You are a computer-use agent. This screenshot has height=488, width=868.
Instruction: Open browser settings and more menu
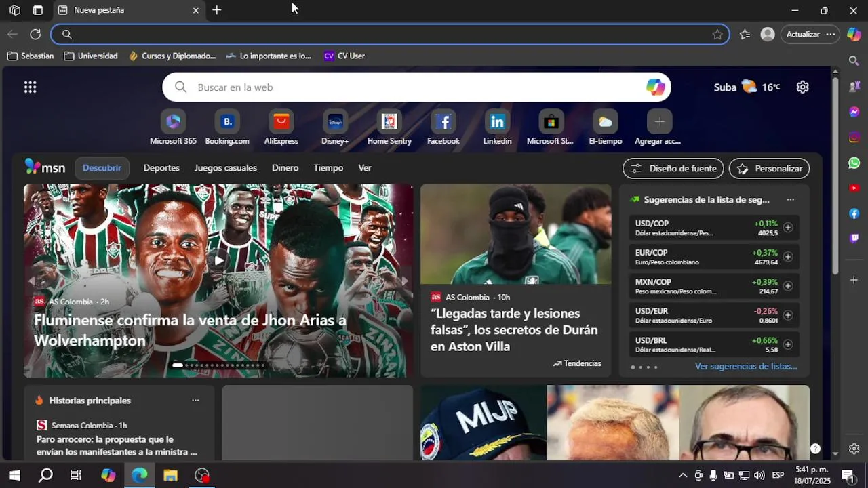pos(831,34)
